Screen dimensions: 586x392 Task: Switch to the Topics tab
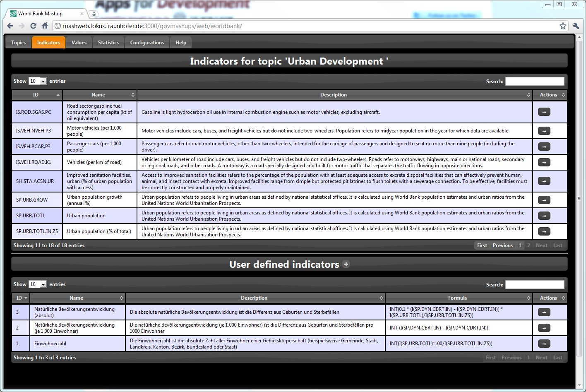tap(18, 43)
